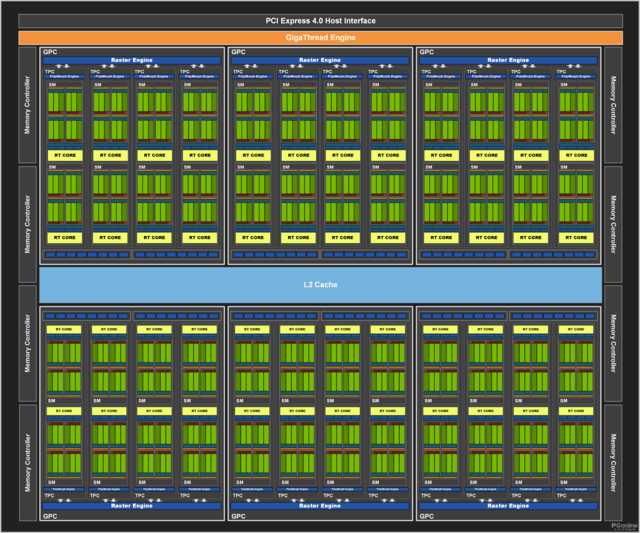Screen dimensions: 640x533
Task: Select Raster Engine bar in bottom-middle GPC
Action: 320,506
